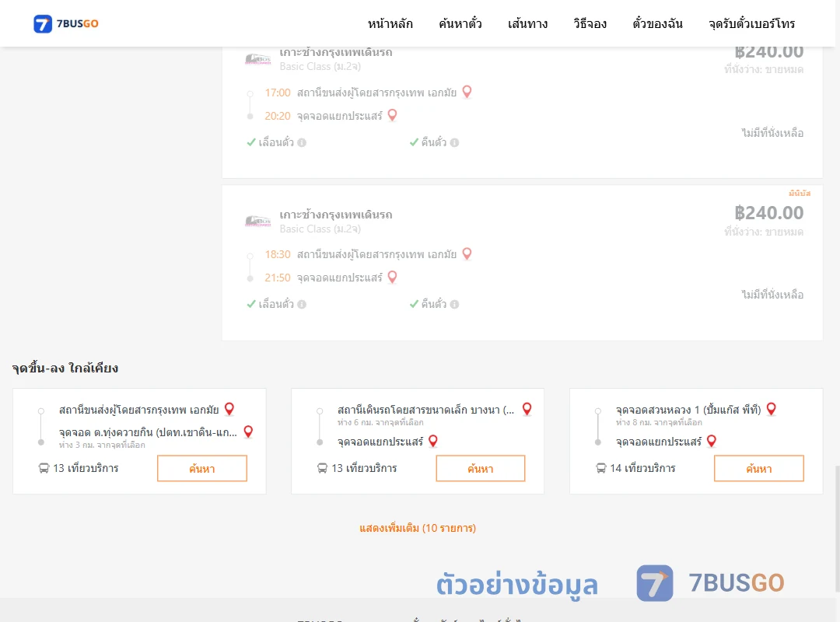840x622 pixels.
Task: Click info icon next to เลื่อนตั๋ว on 18:30 trip
Action: coord(302,304)
